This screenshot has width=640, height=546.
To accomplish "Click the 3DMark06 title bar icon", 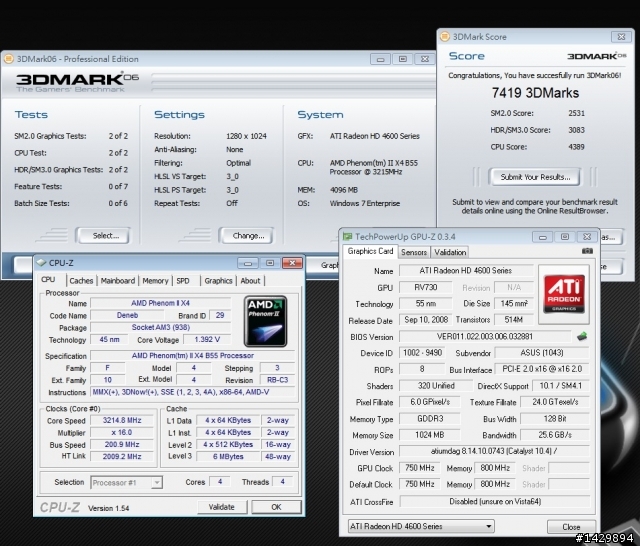I will pos(8,59).
